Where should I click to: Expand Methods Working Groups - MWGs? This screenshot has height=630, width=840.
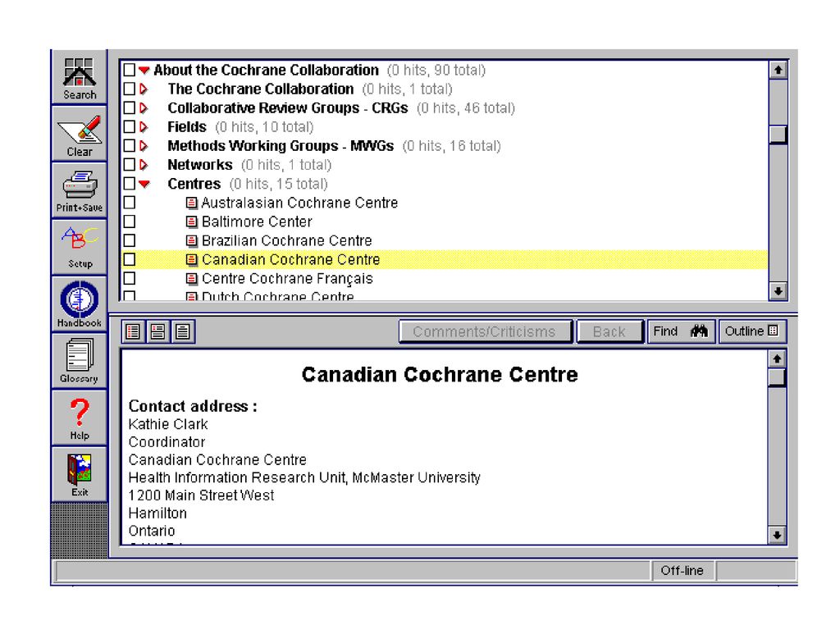143,146
